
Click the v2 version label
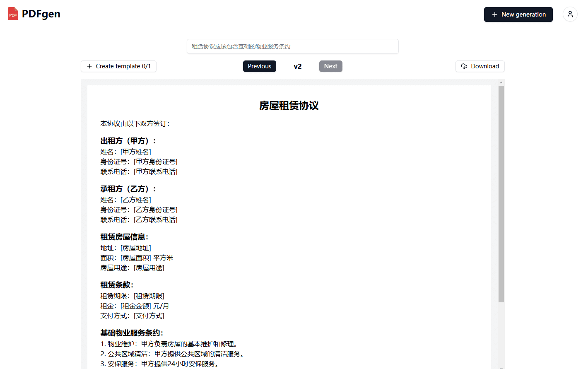click(x=298, y=66)
